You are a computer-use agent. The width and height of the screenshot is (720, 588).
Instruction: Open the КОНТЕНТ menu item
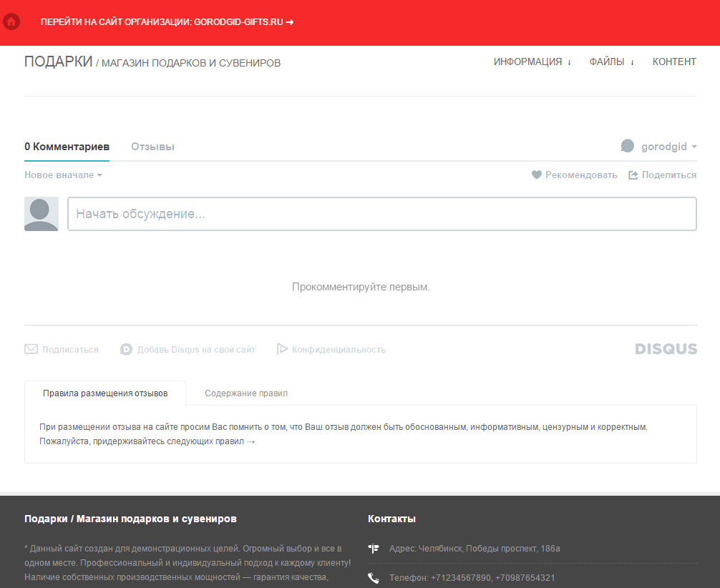(674, 62)
